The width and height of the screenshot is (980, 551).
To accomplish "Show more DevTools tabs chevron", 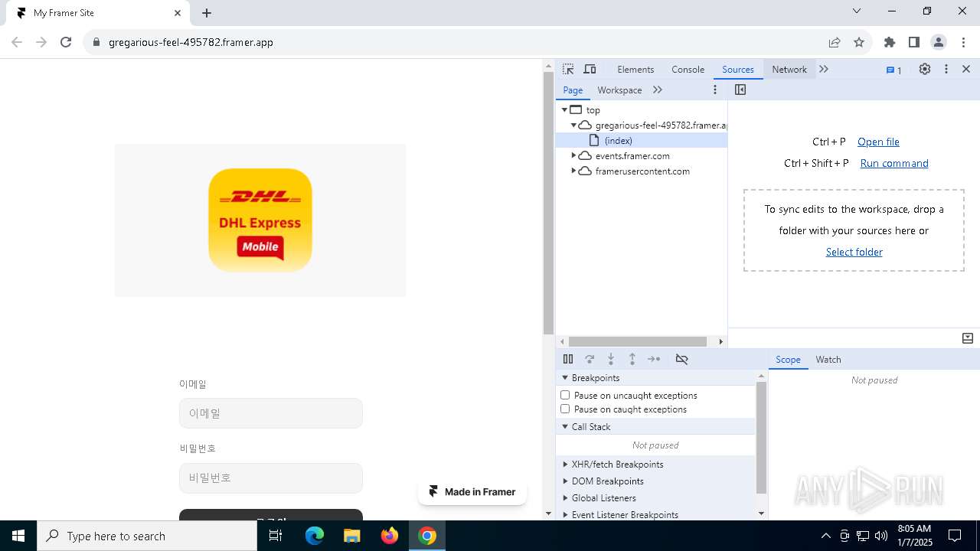I will coord(824,69).
